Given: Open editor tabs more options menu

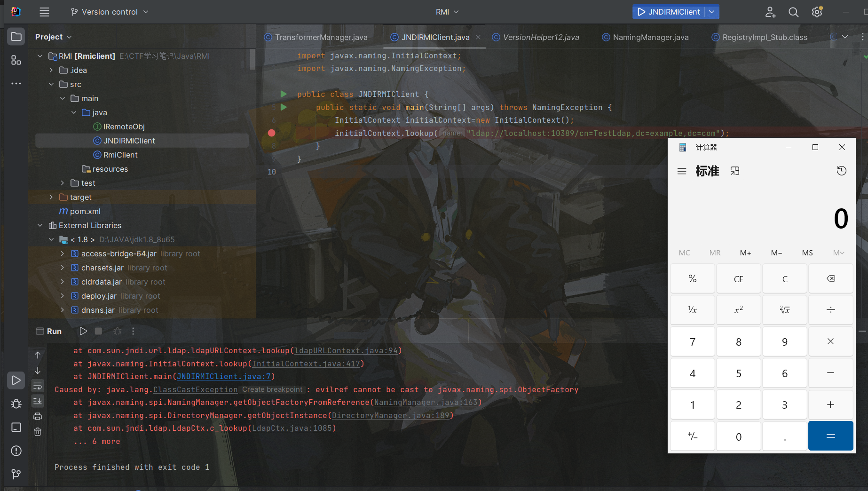Looking at the screenshot, I should (863, 37).
